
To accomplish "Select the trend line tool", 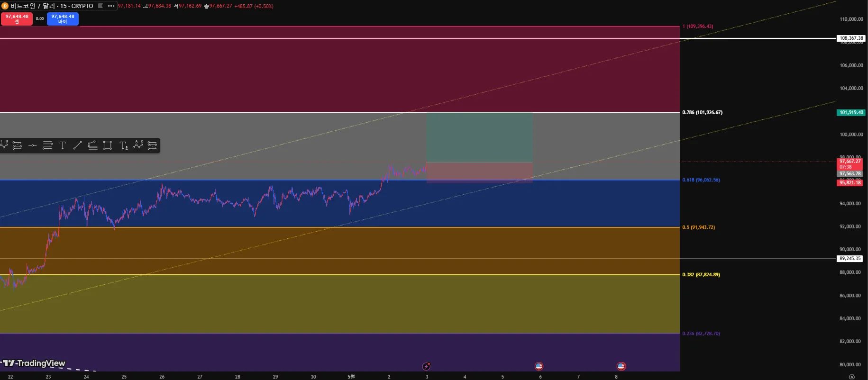I will (77, 145).
